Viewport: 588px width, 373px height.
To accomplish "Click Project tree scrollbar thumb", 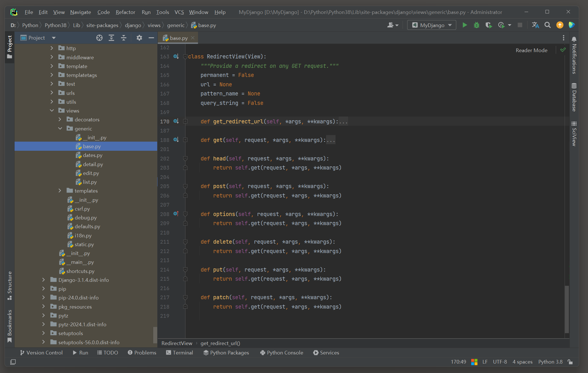I will click(x=155, y=335).
